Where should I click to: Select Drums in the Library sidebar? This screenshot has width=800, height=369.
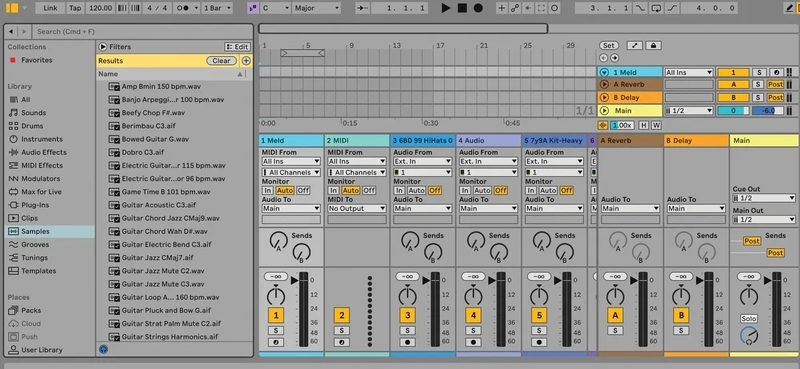point(32,126)
